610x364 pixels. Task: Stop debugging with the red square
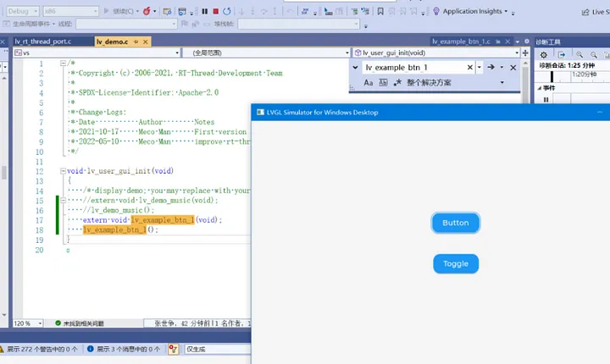[215, 11]
